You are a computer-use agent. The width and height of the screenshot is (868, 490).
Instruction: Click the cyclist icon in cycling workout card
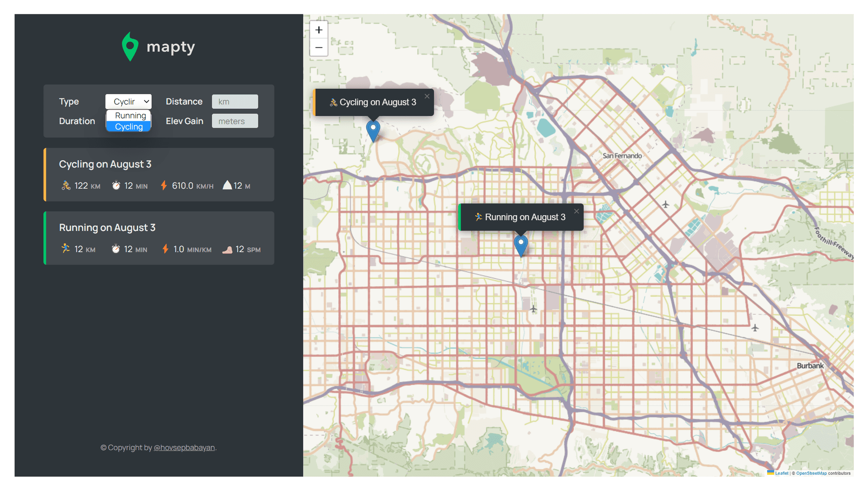tap(66, 185)
